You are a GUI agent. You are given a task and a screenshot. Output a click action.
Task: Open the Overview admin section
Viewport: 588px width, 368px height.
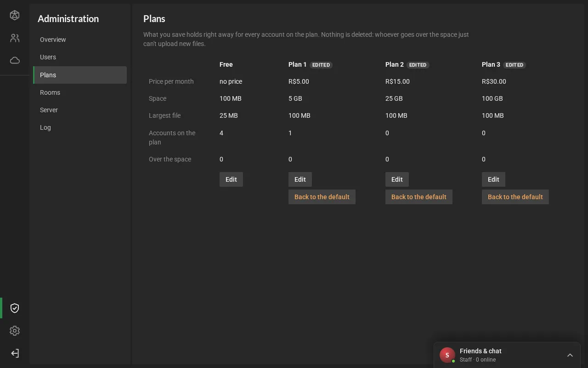[80, 40]
